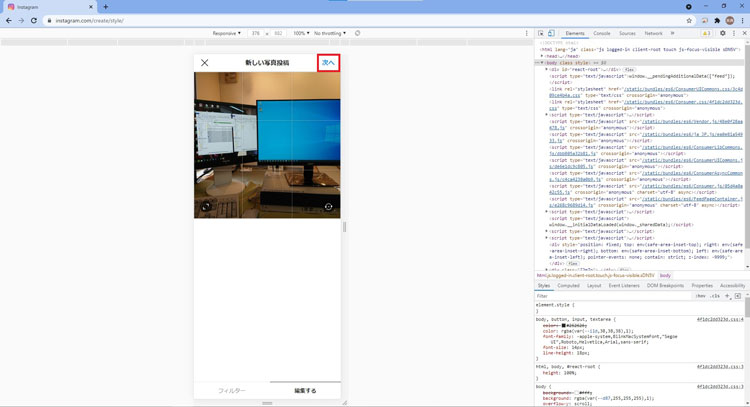The image size is (750, 407).
Task: Reload the page with refresh icon
Action: 33,21
